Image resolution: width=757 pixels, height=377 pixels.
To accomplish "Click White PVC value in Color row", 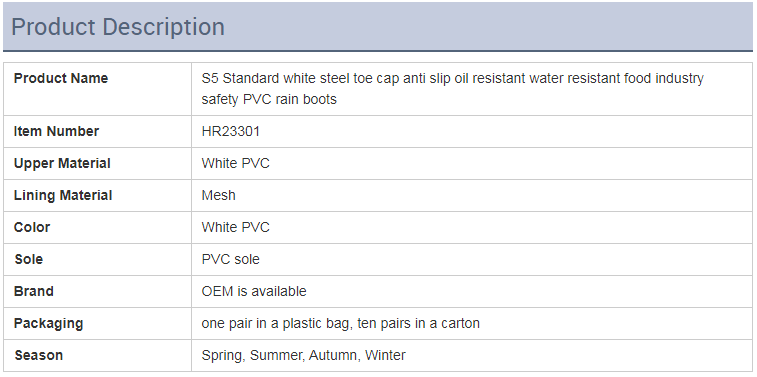I will click(236, 227).
